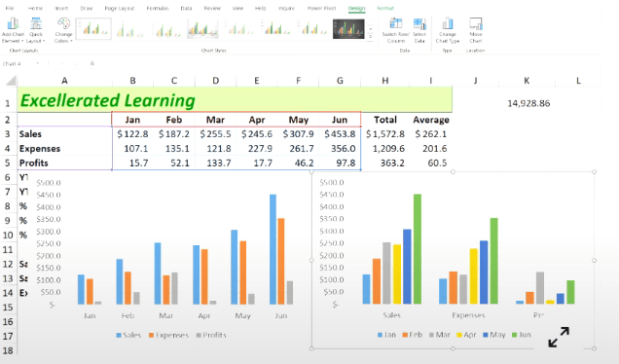This screenshot has height=364, width=619.
Task: Apply the third chart style thumbnail
Action: point(167,29)
